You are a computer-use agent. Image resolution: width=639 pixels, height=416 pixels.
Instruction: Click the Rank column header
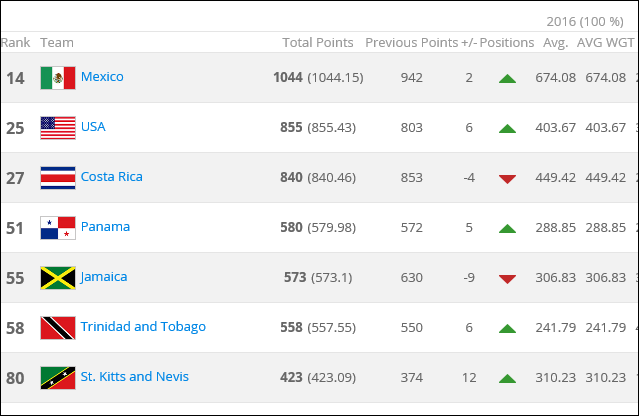tap(15, 42)
